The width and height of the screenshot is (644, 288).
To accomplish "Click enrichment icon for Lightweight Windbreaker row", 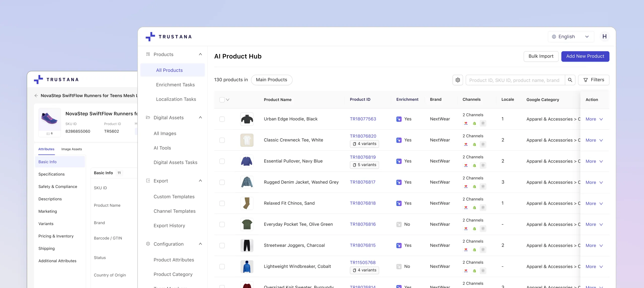I will coord(399,266).
